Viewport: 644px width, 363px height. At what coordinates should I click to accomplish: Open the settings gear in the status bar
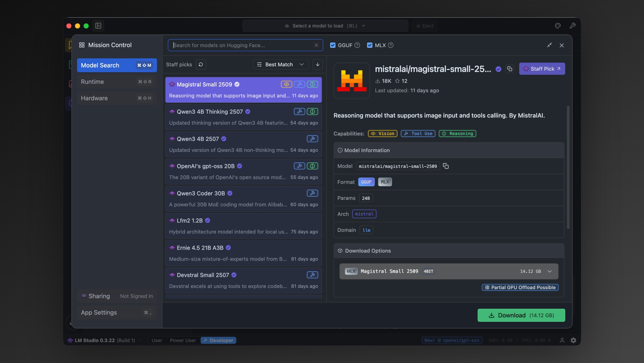coord(573,340)
